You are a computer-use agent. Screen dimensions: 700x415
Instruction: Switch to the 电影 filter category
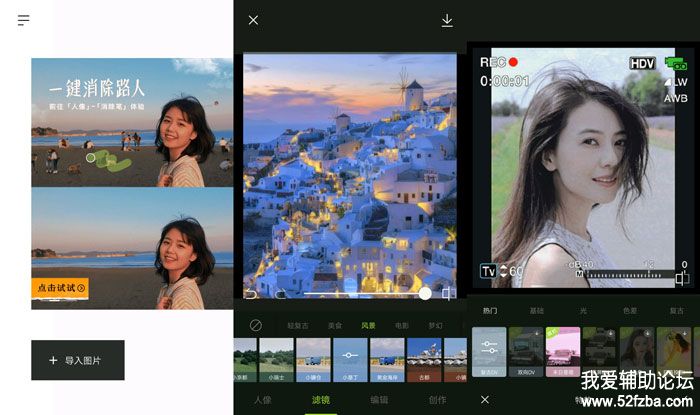401,325
